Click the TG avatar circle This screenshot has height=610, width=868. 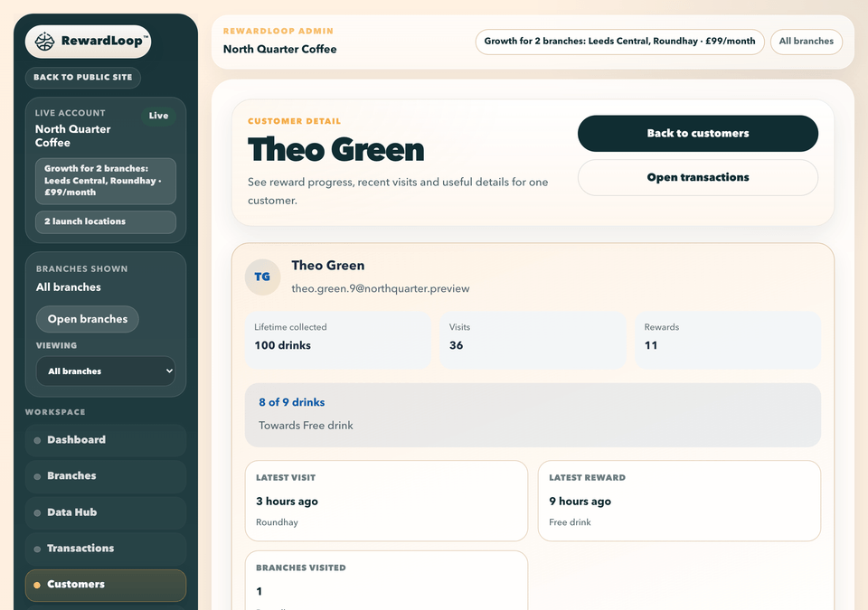click(x=262, y=277)
